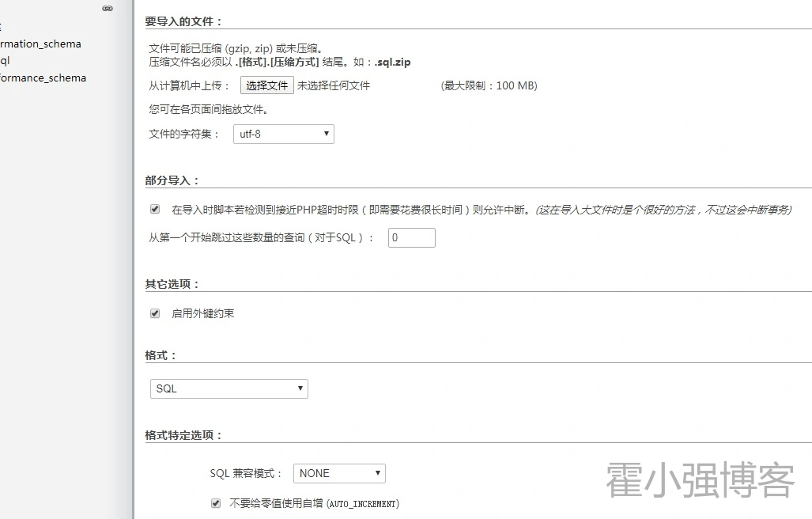
Task: Focus the skip queries number field
Action: click(x=411, y=237)
